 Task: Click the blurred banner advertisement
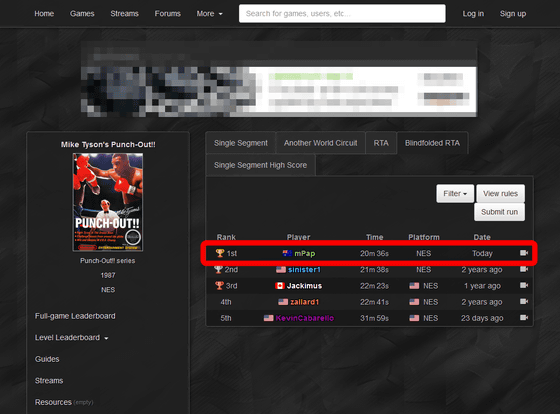point(279,79)
